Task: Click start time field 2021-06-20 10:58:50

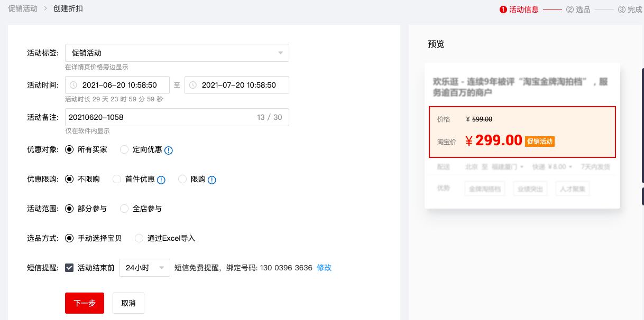Action: [x=117, y=85]
